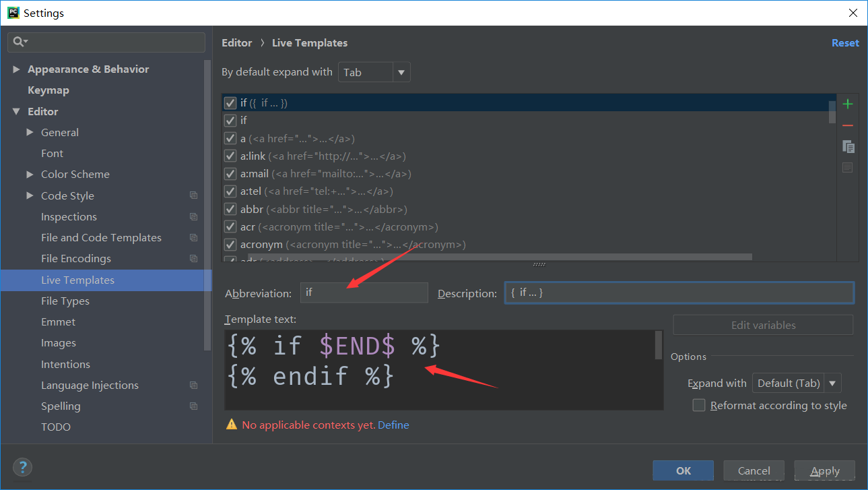
Task: Click the project-level icon beside File Encodings
Action: 193,259
